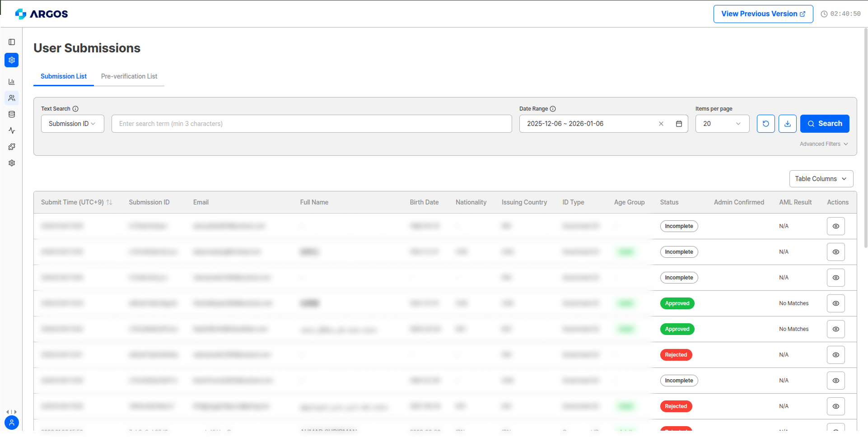Select the users sidebar icon
The width and height of the screenshot is (868, 437).
11,98
